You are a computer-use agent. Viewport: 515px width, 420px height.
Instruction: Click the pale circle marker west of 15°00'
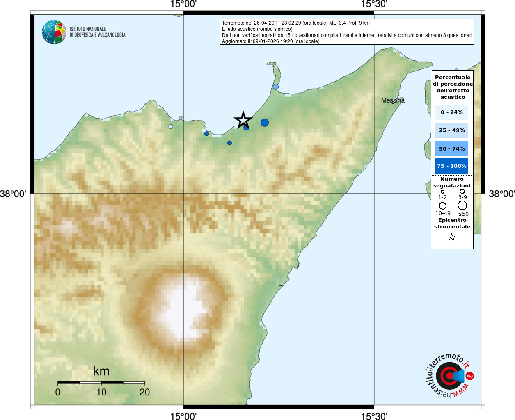(171, 126)
